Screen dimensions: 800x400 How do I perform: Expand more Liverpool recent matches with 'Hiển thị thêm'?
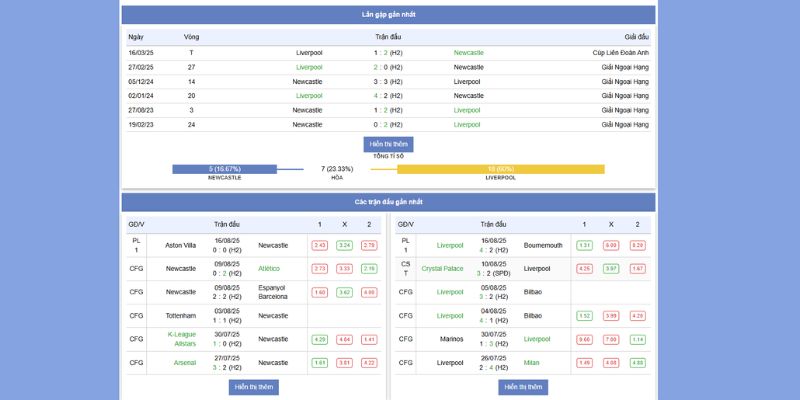tap(524, 387)
